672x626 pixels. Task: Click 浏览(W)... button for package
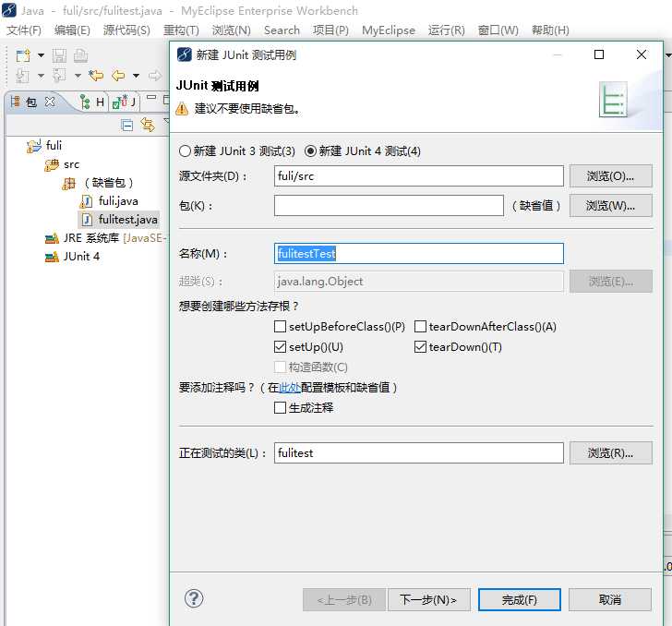tap(611, 206)
